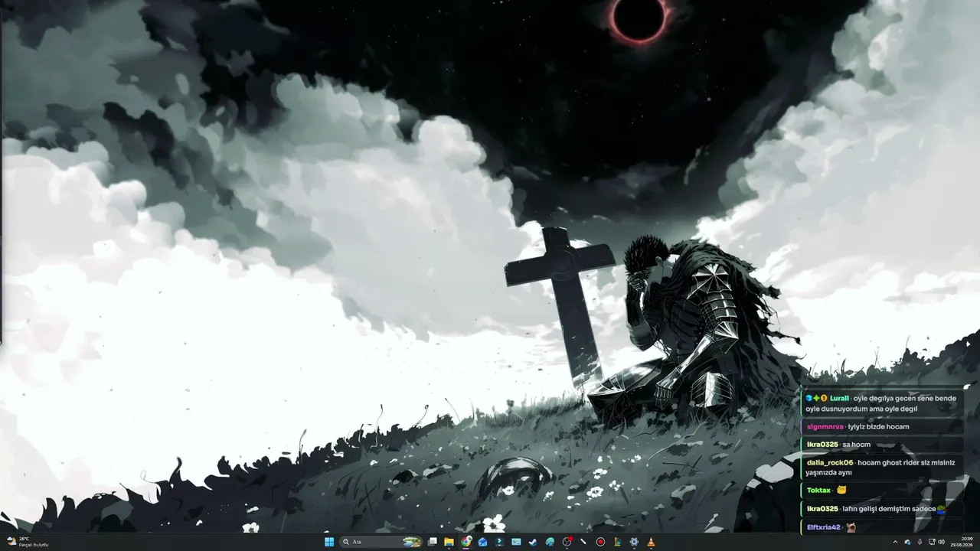Click username signmnrva in chat overlay

coord(825,426)
